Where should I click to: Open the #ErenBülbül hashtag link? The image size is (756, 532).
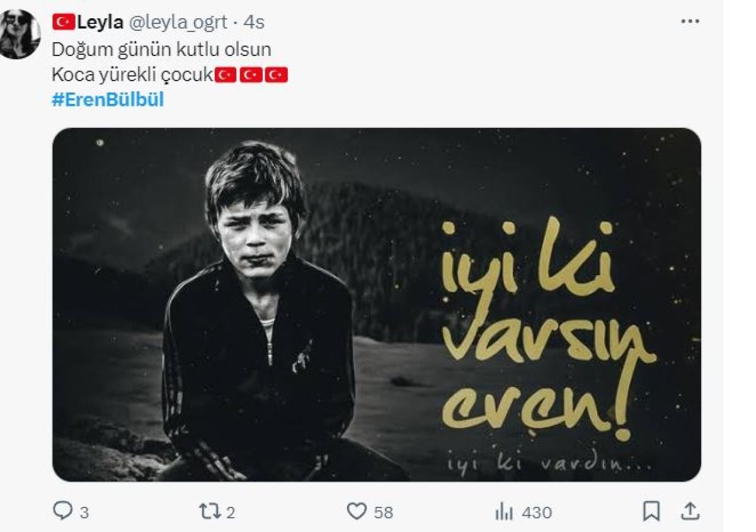pos(108,100)
